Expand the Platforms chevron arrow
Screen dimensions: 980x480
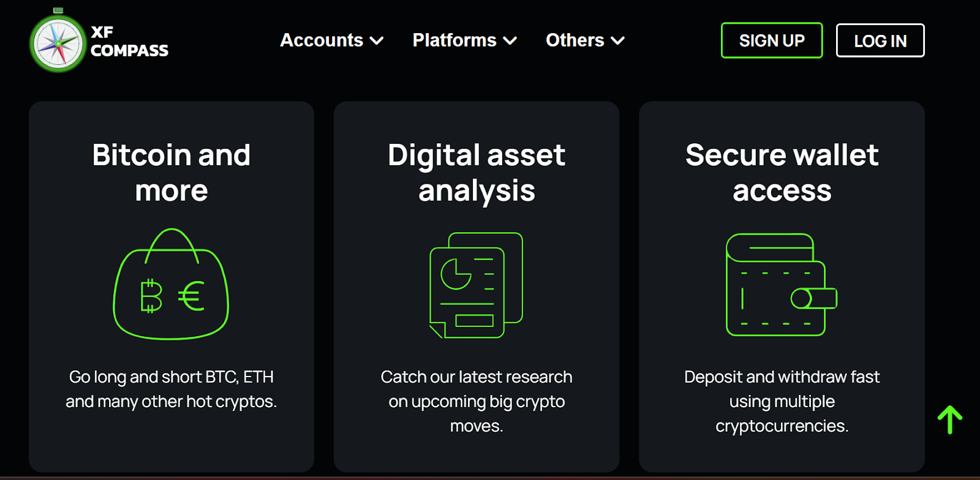point(510,41)
